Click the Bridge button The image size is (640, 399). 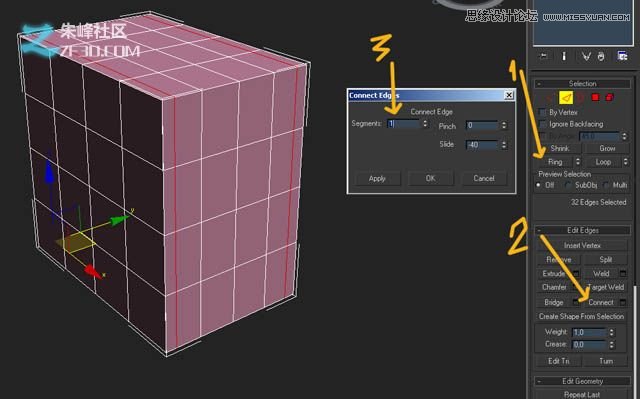coord(554,302)
